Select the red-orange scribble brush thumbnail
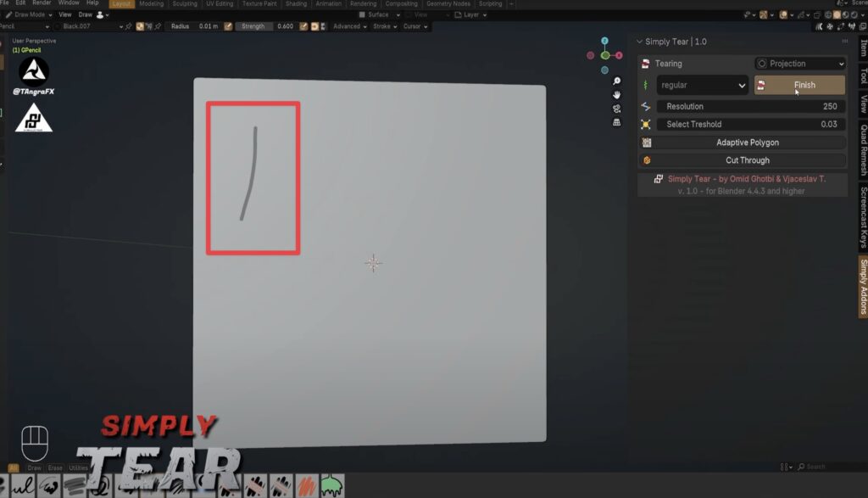Screen dimensions: 868x498 (x=306, y=486)
